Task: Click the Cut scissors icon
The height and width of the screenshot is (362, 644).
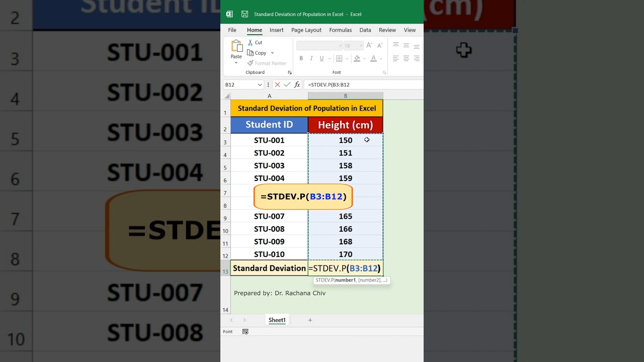Action: 250,43
